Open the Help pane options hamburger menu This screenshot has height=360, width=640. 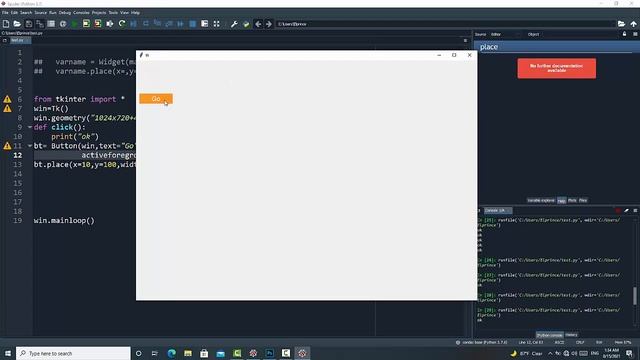tap(635, 34)
